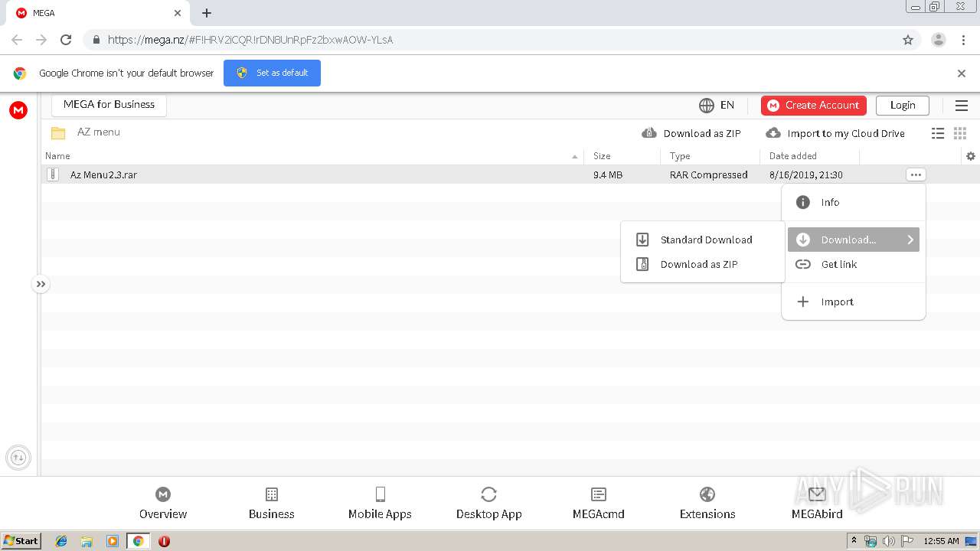The height and width of the screenshot is (551, 980).
Task: Go back to previous page
Action: pyautogui.click(x=17, y=40)
